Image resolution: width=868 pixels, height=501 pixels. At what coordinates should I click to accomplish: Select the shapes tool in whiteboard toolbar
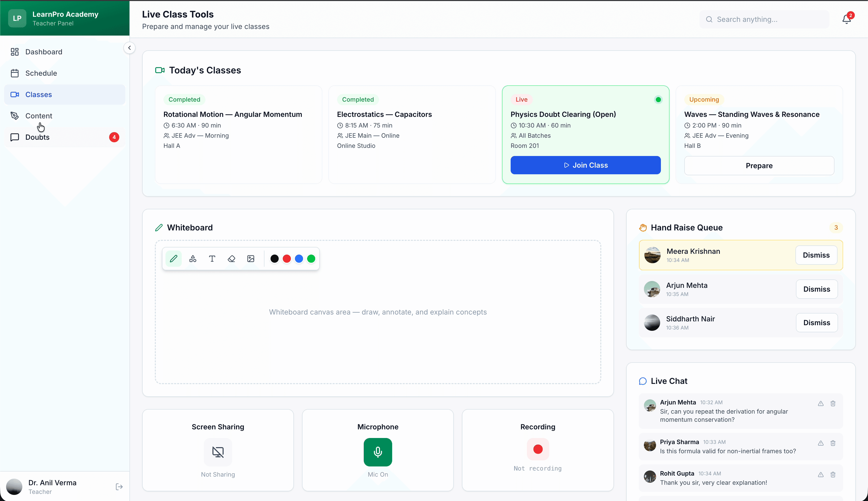point(193,258)
